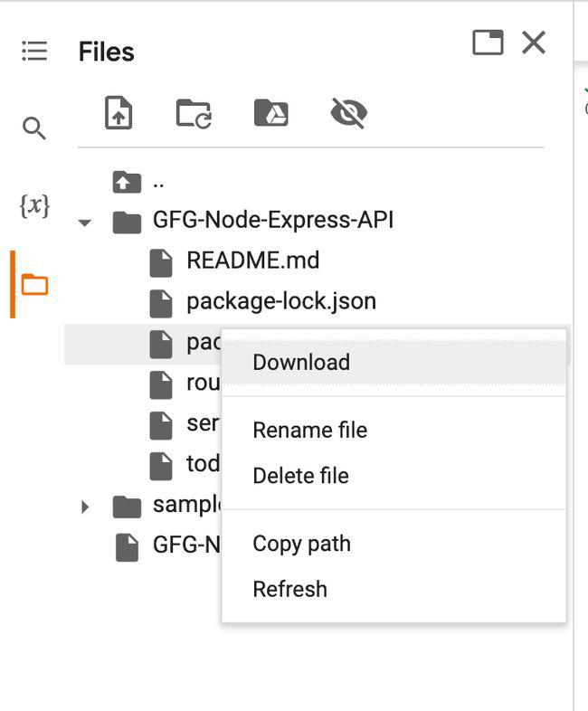Open the Files panel in new tab icon

tap(488, 43)
